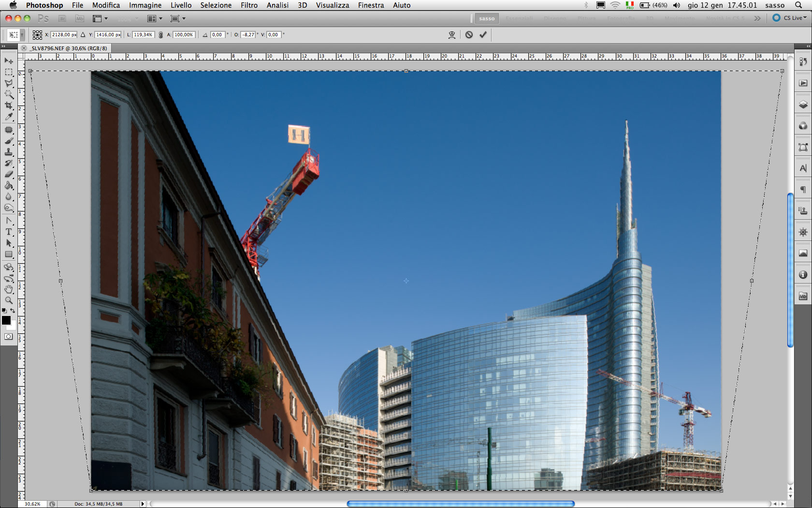Screen dimensions: 812x508
Task: Select the Clone Stamp tool
Action: pyautogui.click(x=9, y=152)
